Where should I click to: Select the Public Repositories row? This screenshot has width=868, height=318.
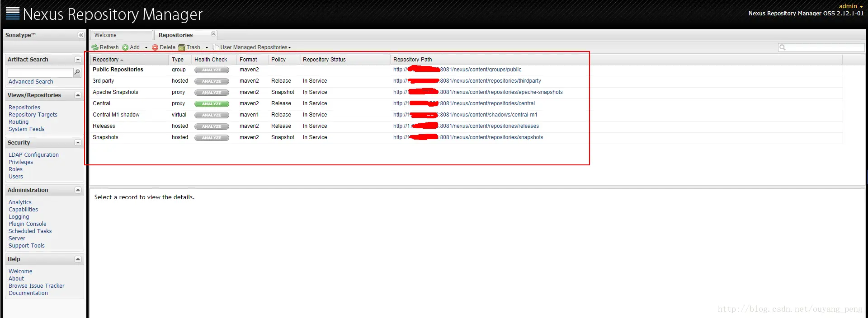(x=466, y=70)
